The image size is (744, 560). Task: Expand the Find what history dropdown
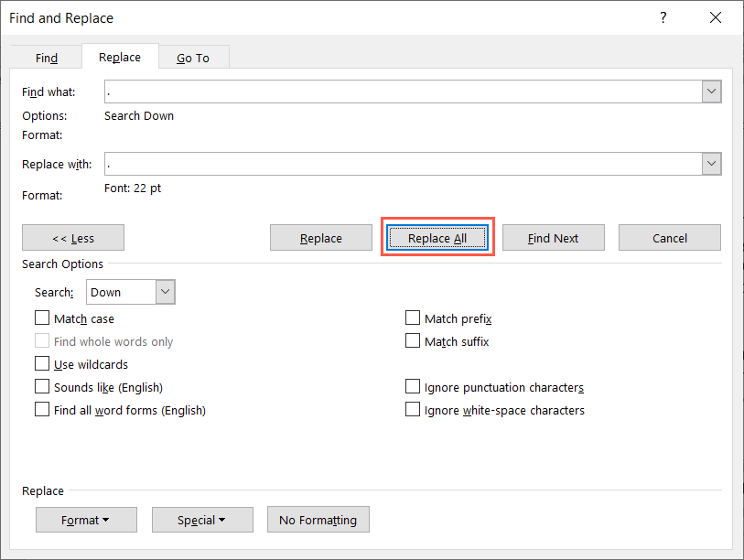pyautogui.click(x=711, y=92)
